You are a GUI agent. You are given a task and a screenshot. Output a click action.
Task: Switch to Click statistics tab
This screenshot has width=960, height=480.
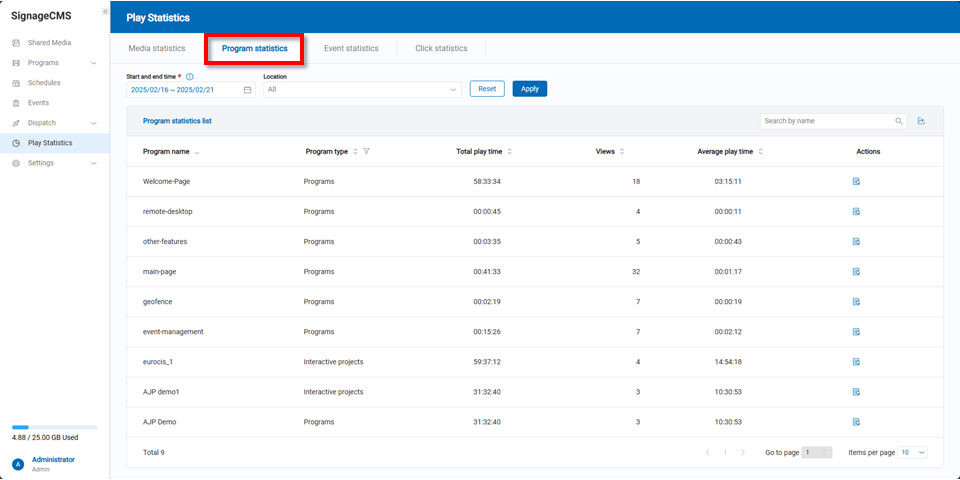click(441, 48)
